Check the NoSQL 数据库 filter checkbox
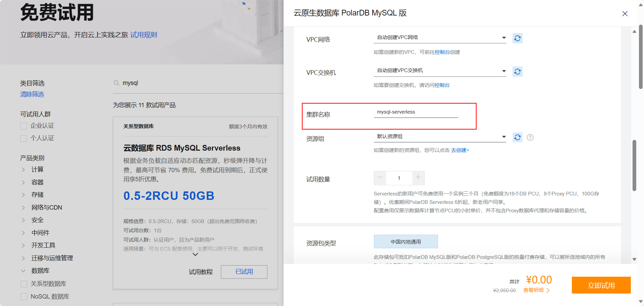Viewport: 644px width, 306px height. coord(24,296)
